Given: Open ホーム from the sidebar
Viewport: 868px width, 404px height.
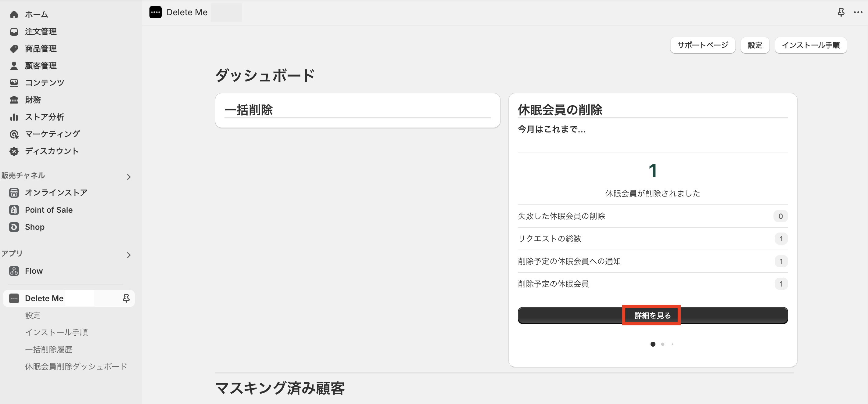Looking at the screenshot, I should [x=36, y=15].
